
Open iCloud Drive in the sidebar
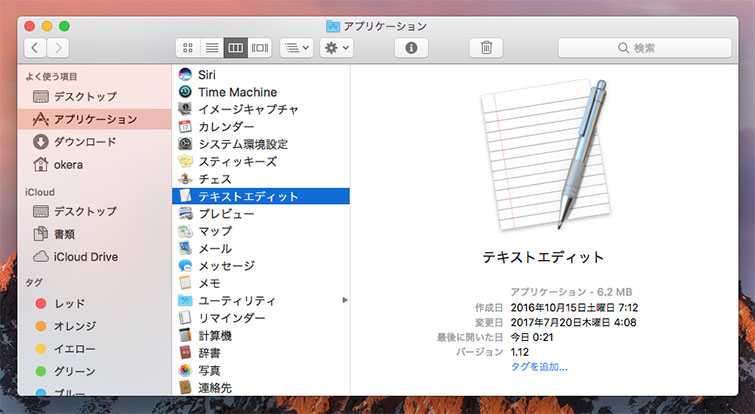pos(94,257)
